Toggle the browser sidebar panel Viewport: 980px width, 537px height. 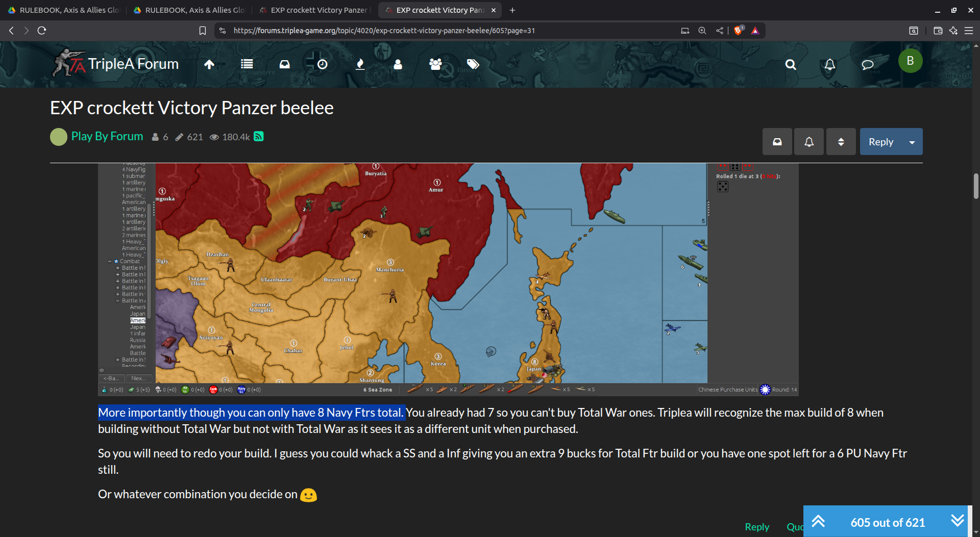(x=914, y=31)
